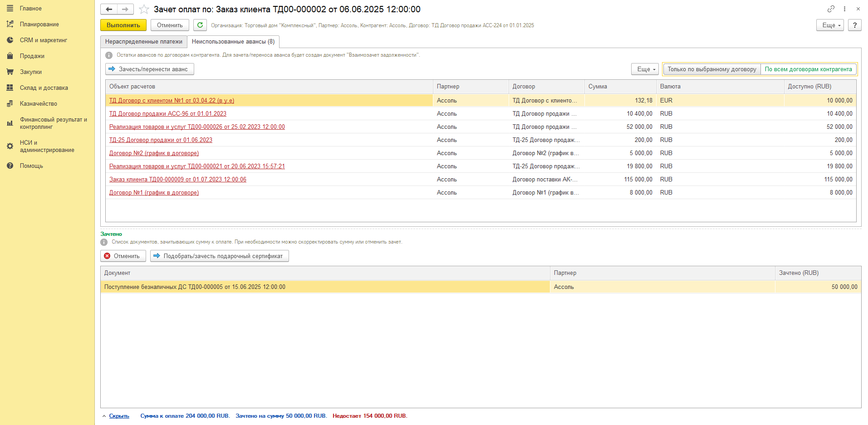The image size is (868, 425).
Task: Switch to Нераспределенные платежи tab
Action: 144,42
